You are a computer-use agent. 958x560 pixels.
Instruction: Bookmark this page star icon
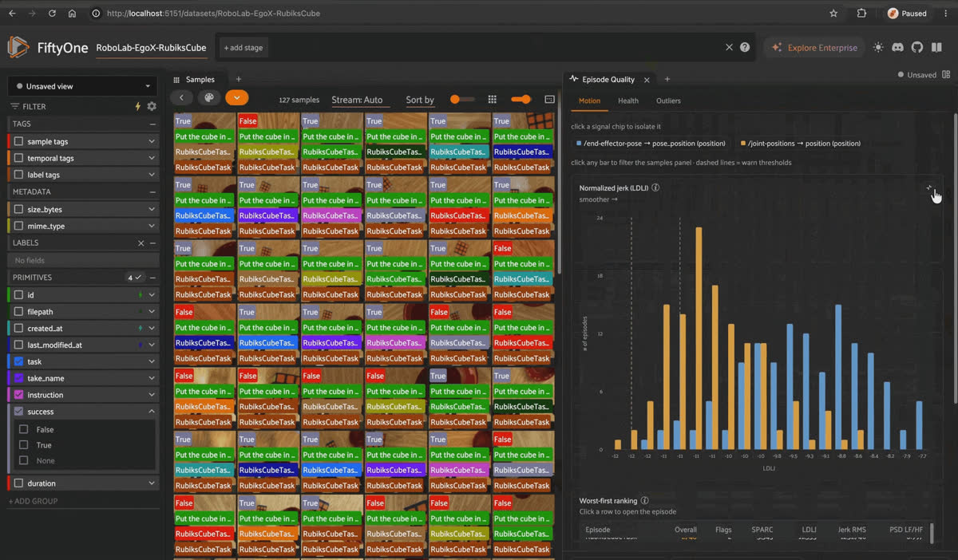(x=833, y=14)
